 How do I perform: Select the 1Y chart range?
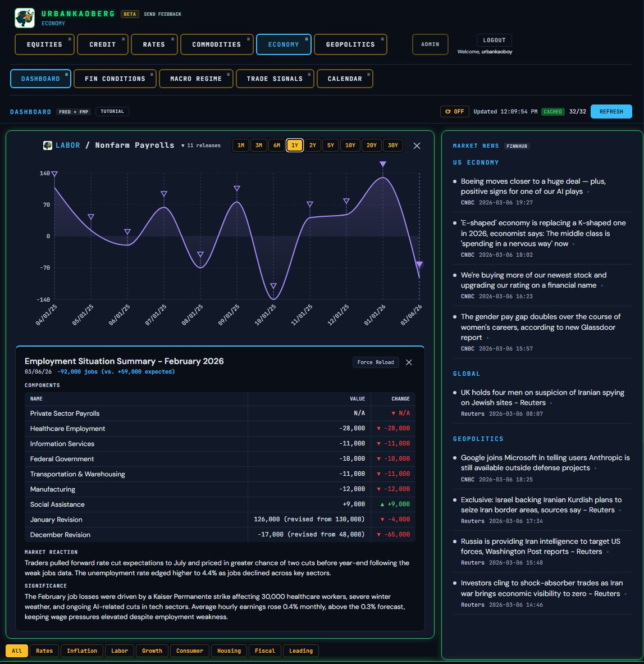tap(295, 145)
